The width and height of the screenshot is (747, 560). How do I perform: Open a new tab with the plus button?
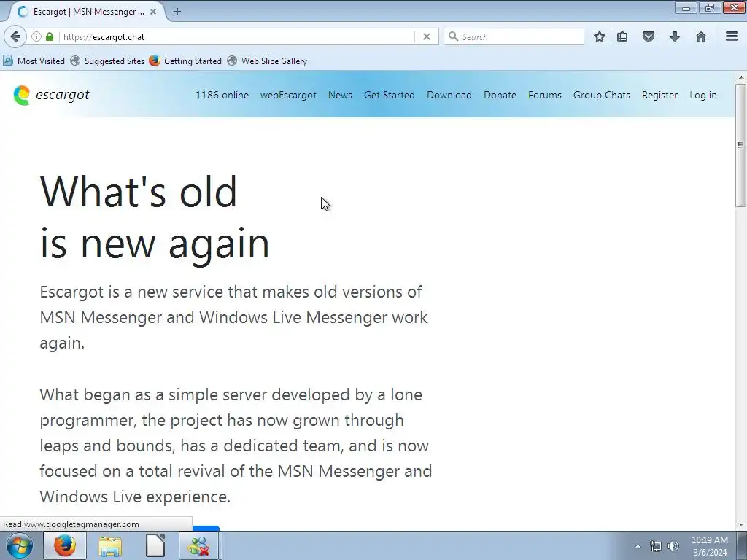click(x=177, y=12)
